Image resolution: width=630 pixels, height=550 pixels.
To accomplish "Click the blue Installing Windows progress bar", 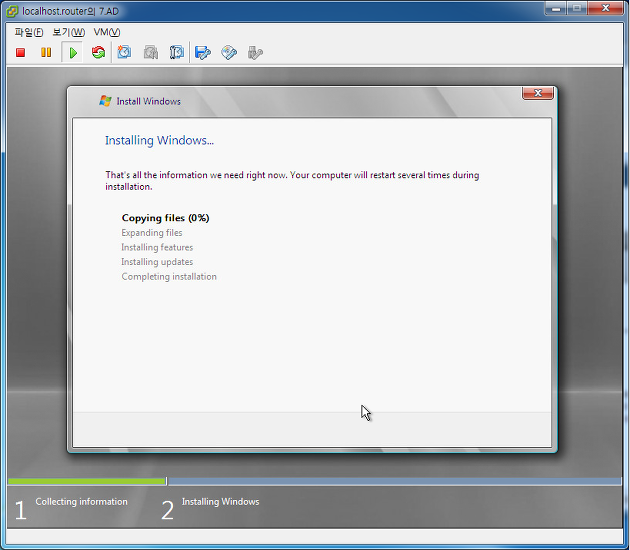I will tap(395, 481).
